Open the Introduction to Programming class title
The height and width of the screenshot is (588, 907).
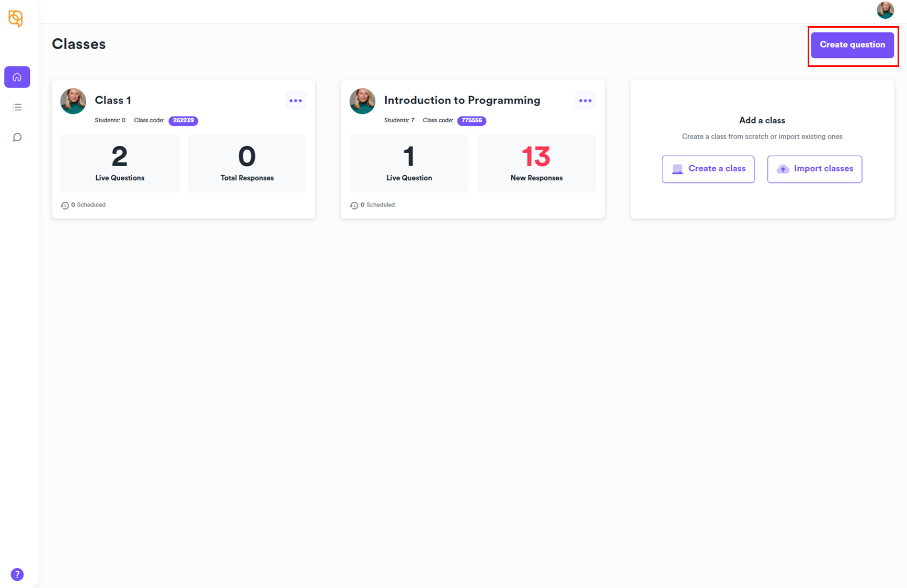pos(462,100)
